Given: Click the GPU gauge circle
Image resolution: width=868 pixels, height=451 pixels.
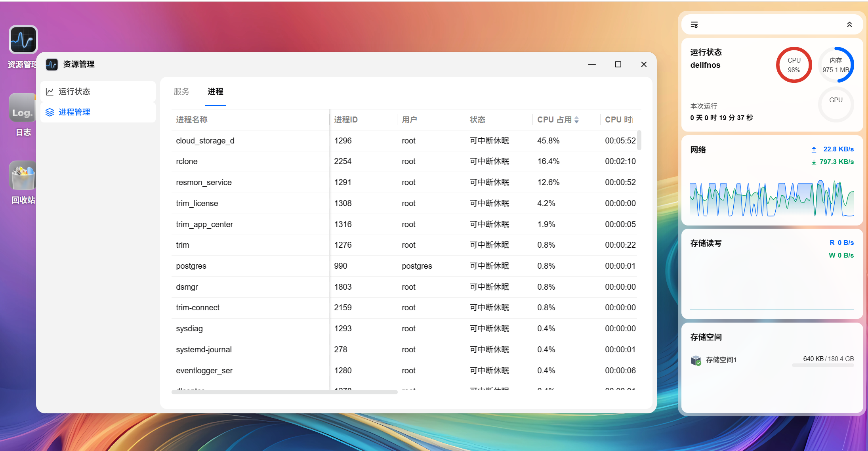Looking at the screenshot, I should tap(836, 104).
